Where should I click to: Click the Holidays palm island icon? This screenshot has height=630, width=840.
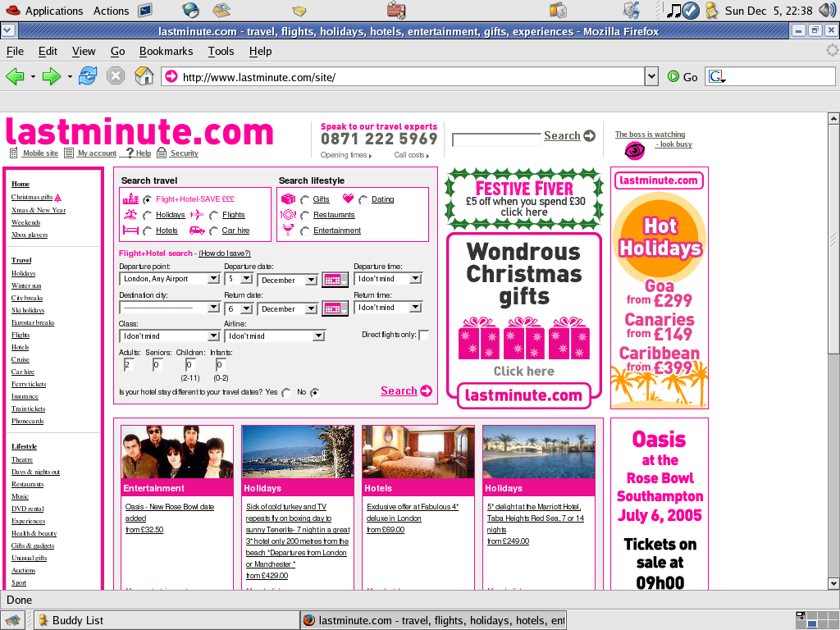coord(130,214)
